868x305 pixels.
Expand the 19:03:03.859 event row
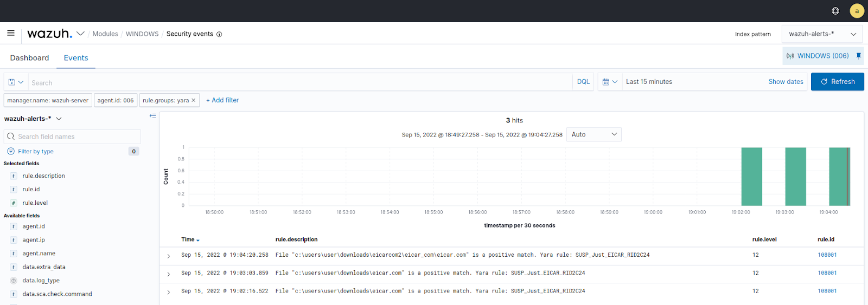[169, 274]
